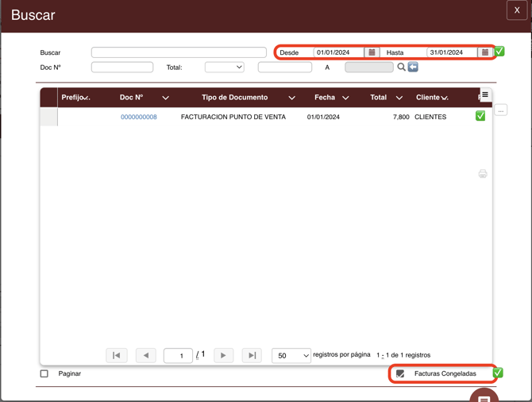Open the 50 registros por página dropdown

pyautogui.click(x=291, y=355)
